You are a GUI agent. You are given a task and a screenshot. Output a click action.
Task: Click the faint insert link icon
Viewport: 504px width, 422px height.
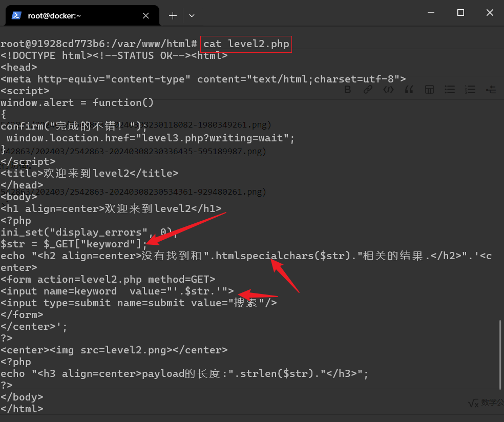[368, 89]
